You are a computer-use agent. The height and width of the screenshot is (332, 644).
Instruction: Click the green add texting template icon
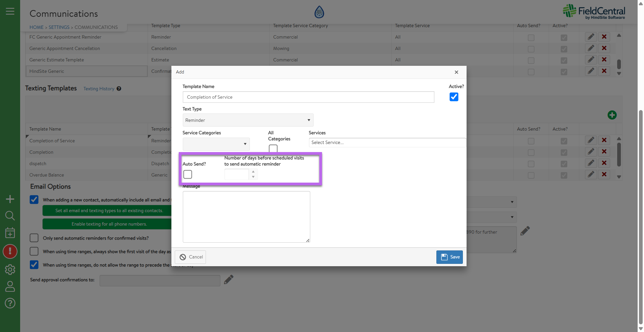612,115
